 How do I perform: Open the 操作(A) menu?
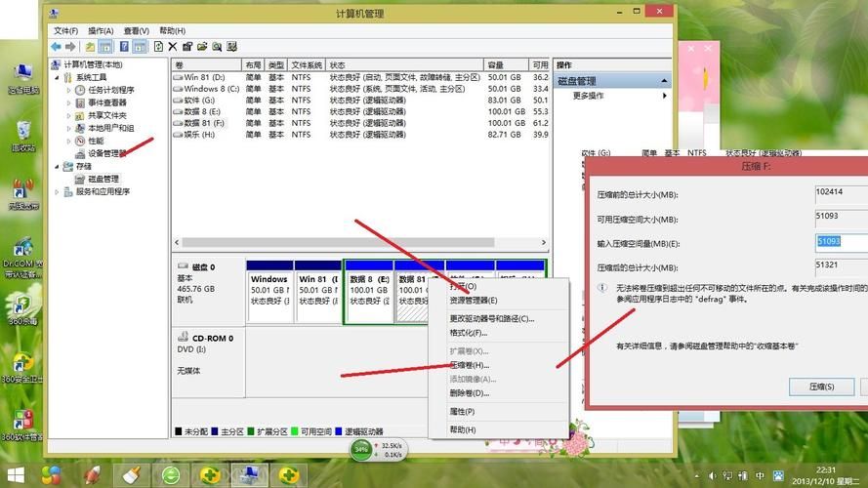pyautogui.click(x=101, y=31)
